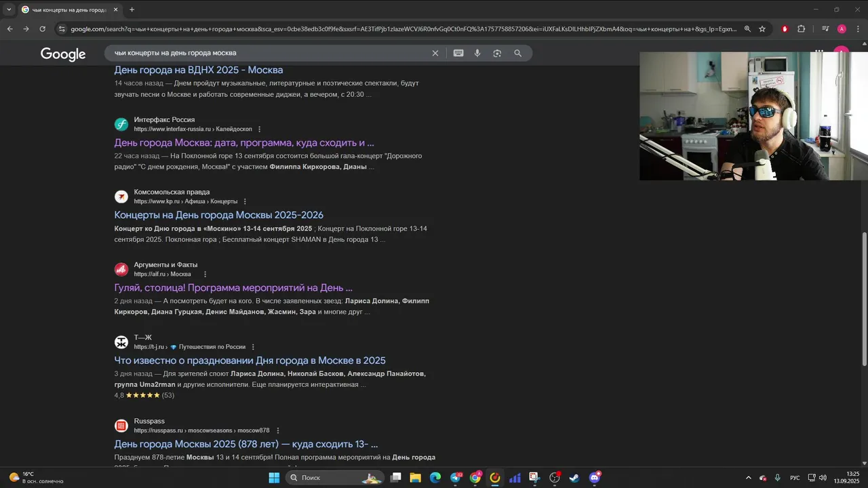Click the Интерфакс Россия site favicon
The height and width of the screenshot is (488, 868).
pos(121,124)
